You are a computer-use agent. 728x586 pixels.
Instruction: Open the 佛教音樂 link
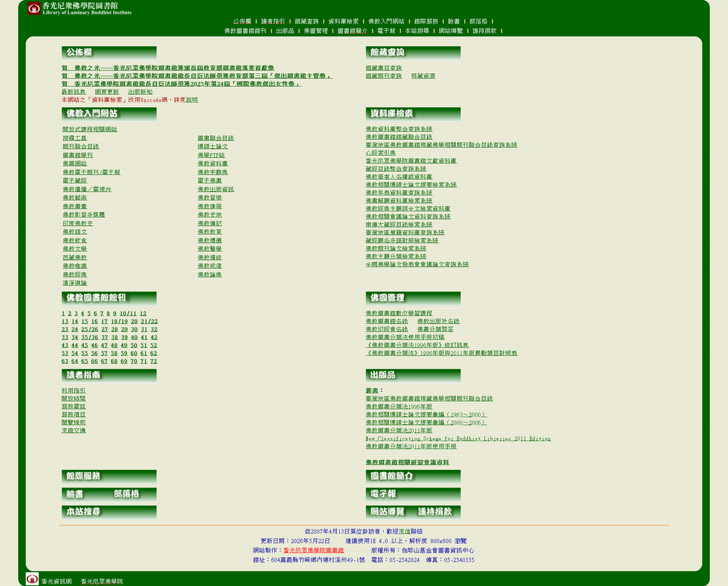210,198
